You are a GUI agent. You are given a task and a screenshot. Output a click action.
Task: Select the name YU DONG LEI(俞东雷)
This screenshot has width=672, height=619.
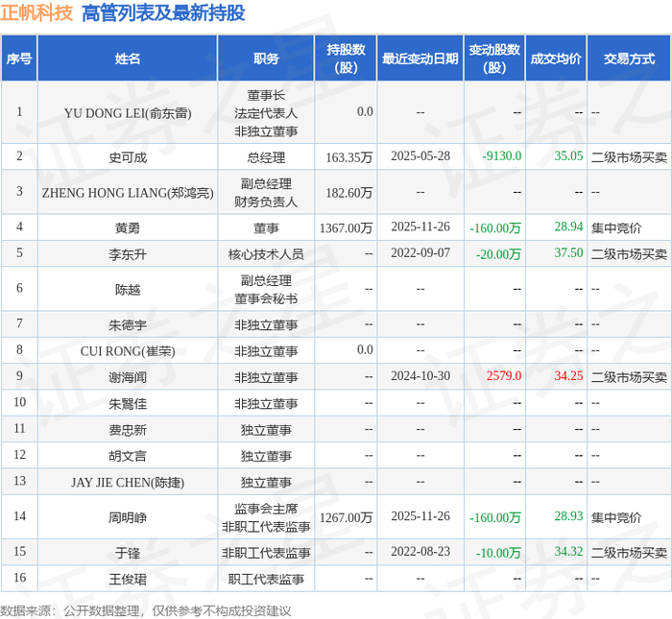(128, 113)
